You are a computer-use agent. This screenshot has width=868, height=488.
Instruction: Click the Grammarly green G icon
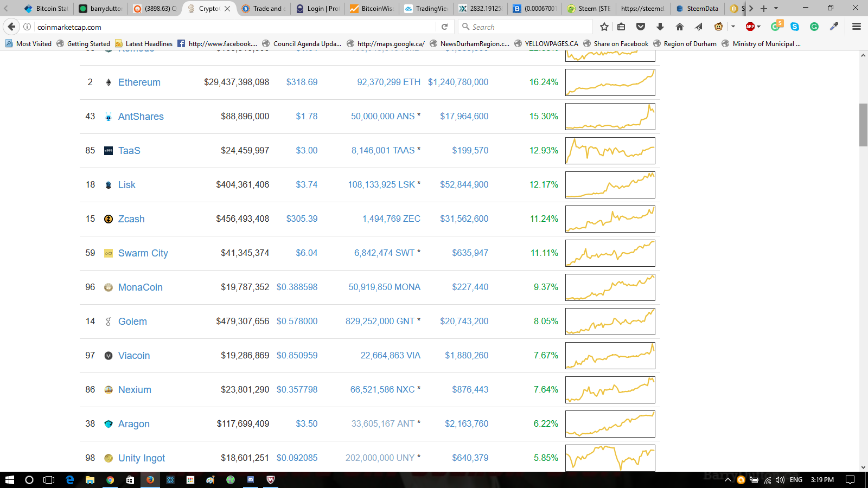click(x=814, y=27)
